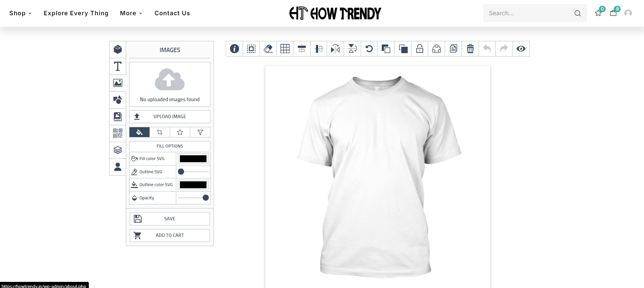The height and width of the screenshot is (288, 644).
Task: Select the Fill paint bucket tab
Action: point(139,132)
